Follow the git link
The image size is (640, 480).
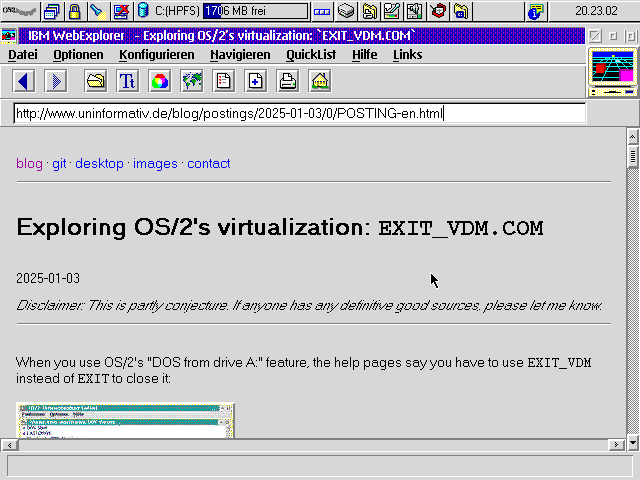(x=59, y=164)
